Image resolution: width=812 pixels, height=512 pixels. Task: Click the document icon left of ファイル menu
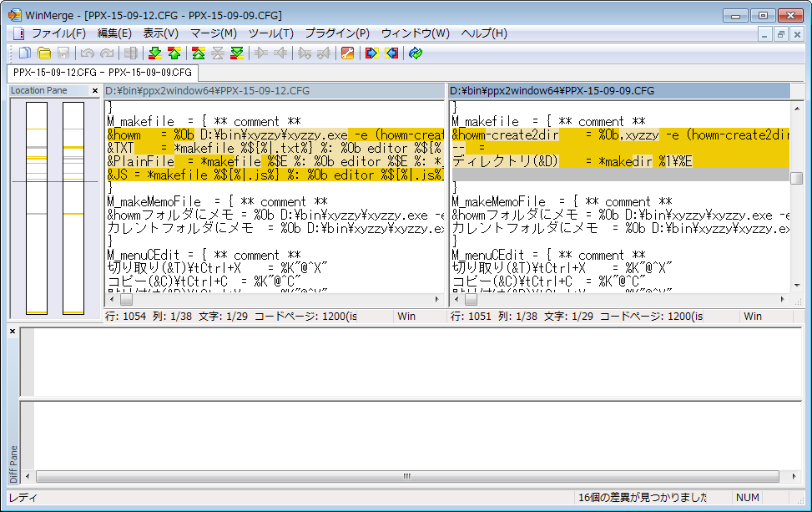(x=18, y=33)
